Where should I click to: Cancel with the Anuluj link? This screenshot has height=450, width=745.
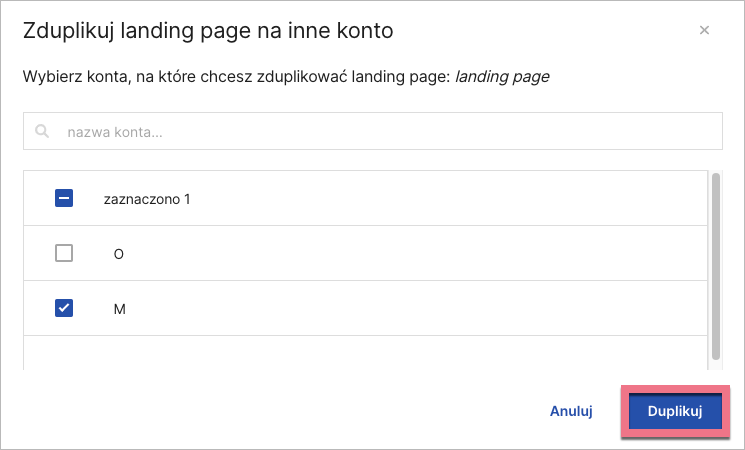tap(572, 411)
